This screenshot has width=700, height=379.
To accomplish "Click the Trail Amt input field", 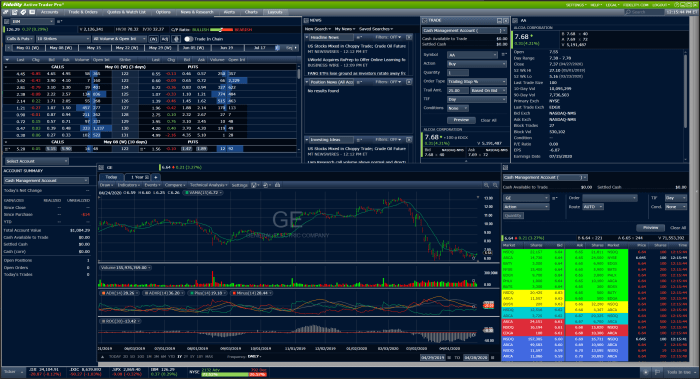I will pyautogui.click(x=458, y=90).
